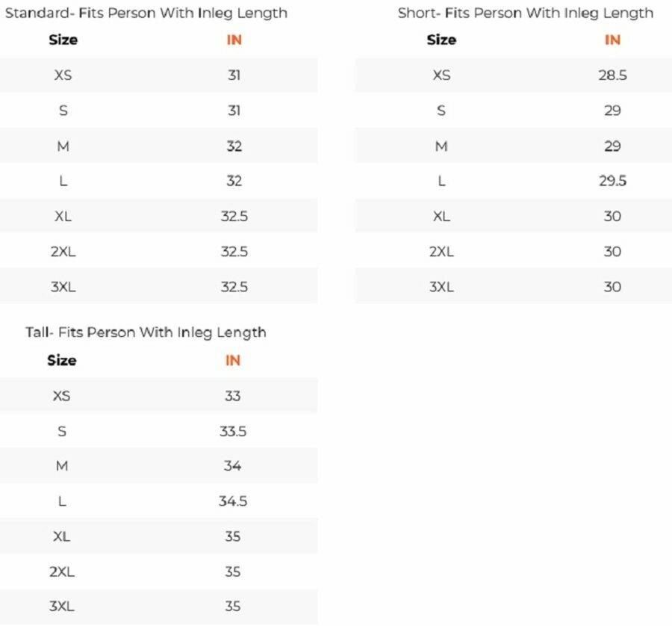The width and height of the screenshot is (672, 626).
Task: Select the 3XL label in Short table
Action: [441, 287]
